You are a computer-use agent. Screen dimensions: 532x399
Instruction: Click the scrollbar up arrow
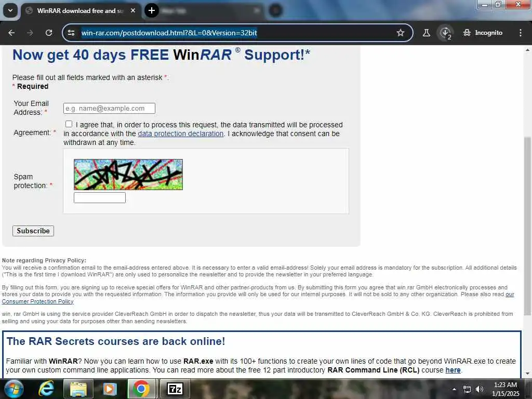pos(528,50)
